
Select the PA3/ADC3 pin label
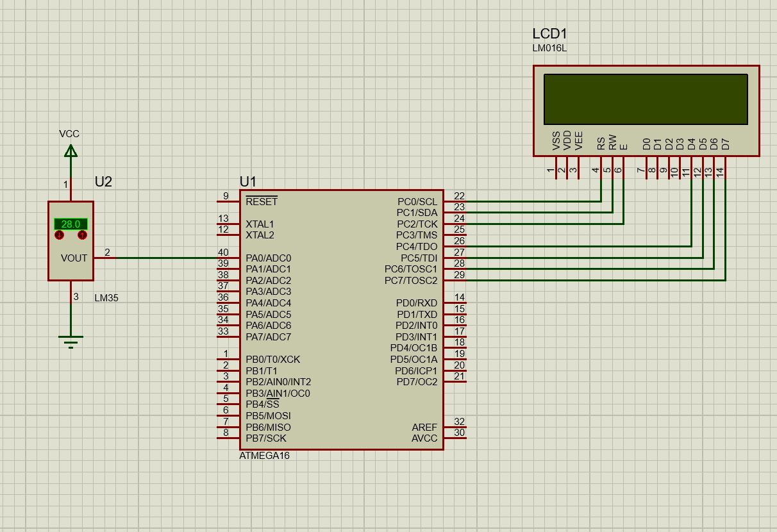click(x=268, y=292)
